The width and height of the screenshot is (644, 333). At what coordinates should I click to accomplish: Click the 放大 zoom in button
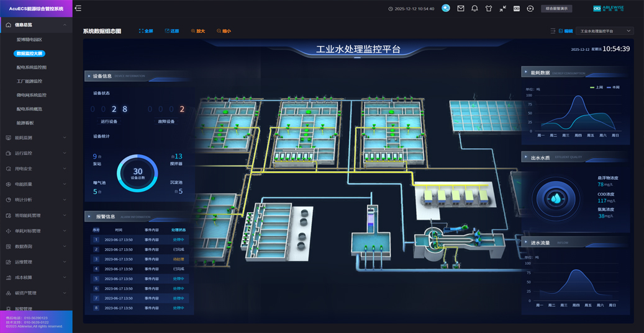pyautogui.click(x=198, y=31)
